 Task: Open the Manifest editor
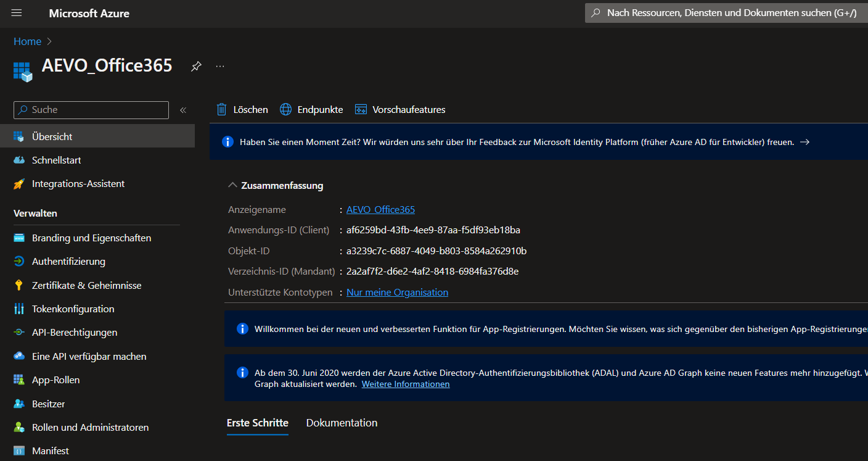point(51,451)
